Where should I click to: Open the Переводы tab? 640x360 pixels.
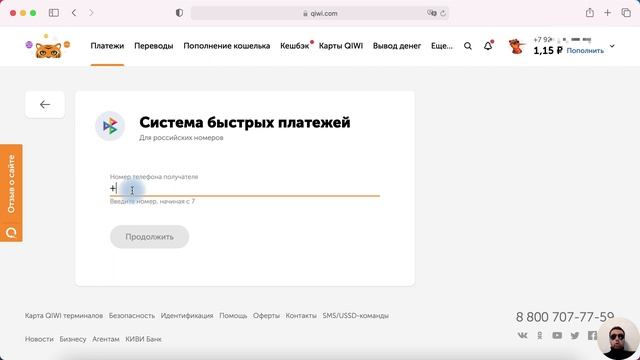pos(153,46)
